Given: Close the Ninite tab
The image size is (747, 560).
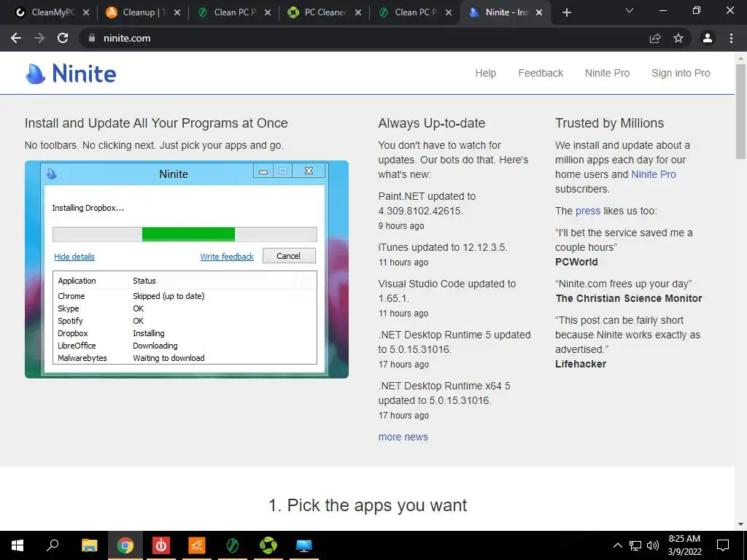Looking at the screenshot, I should tap(539, 12).
